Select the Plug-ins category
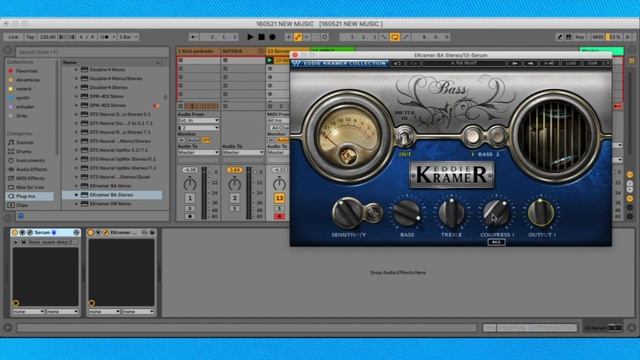Viewport: 640px width, 360px height. tap(29, 196)
